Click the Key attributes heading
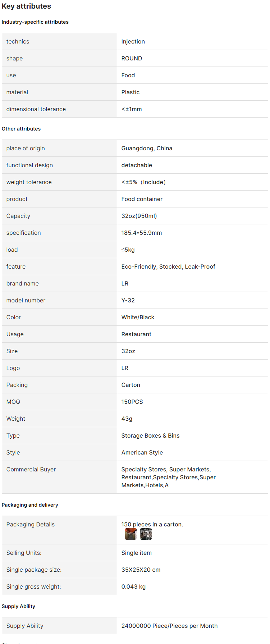The height and width of the screenshot is (644, 270). [x=26, y=6]
